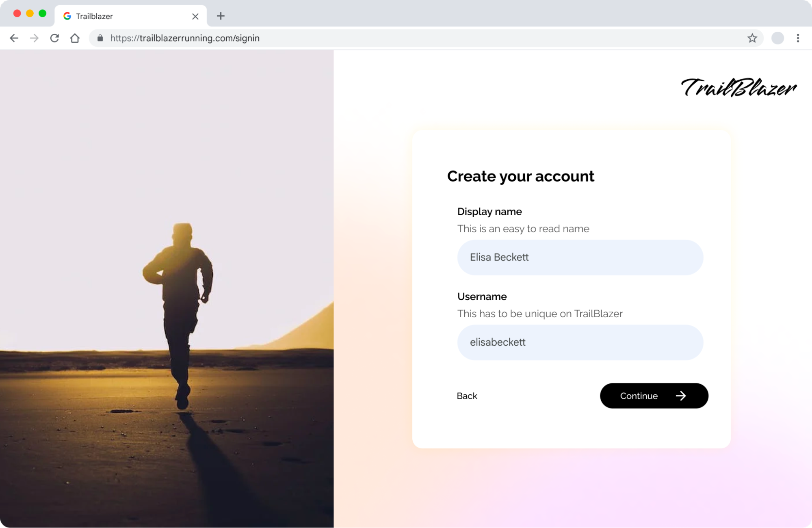The height and width of the screenshot is (528, 812).
Task: Click the Display name input field
Action: click(580, 257)
